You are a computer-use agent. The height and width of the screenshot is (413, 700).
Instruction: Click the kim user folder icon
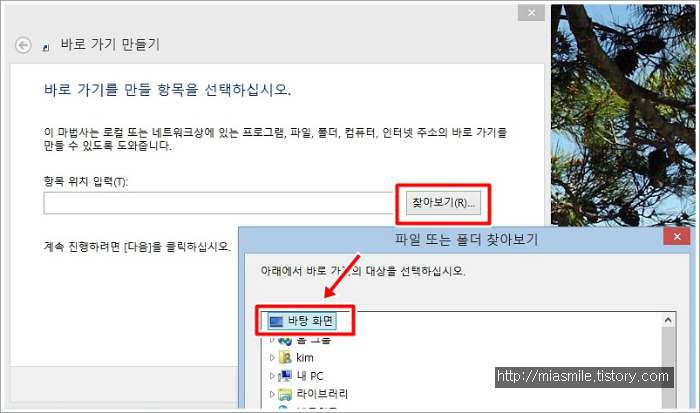tap(285, 357)
